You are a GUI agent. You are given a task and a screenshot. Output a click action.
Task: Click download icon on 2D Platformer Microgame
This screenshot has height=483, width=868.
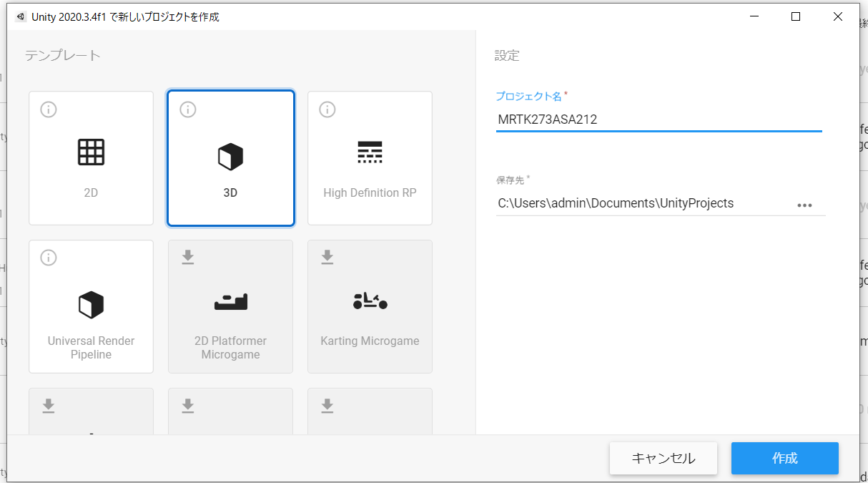pyautogui.click(x=188, y=257)
